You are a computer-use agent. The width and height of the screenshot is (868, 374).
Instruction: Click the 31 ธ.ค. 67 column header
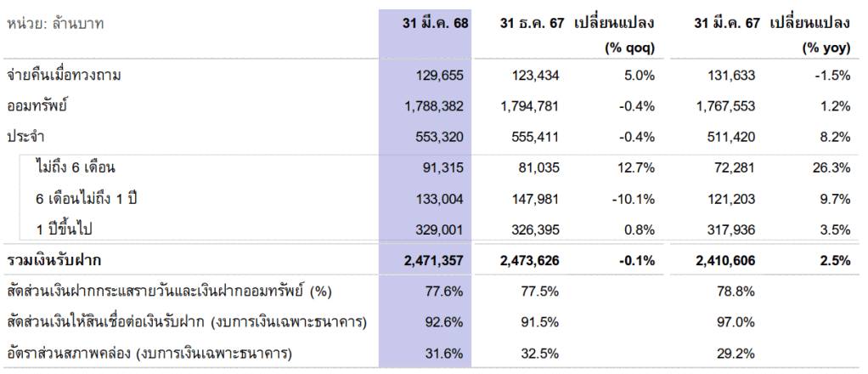tap(532, 24)
